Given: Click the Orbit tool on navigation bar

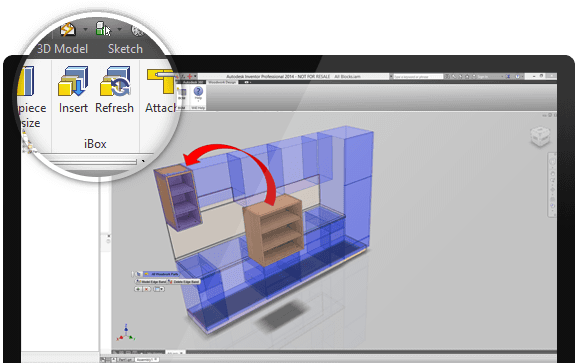Looking at the screenshot, I should (x=552, y=190).
